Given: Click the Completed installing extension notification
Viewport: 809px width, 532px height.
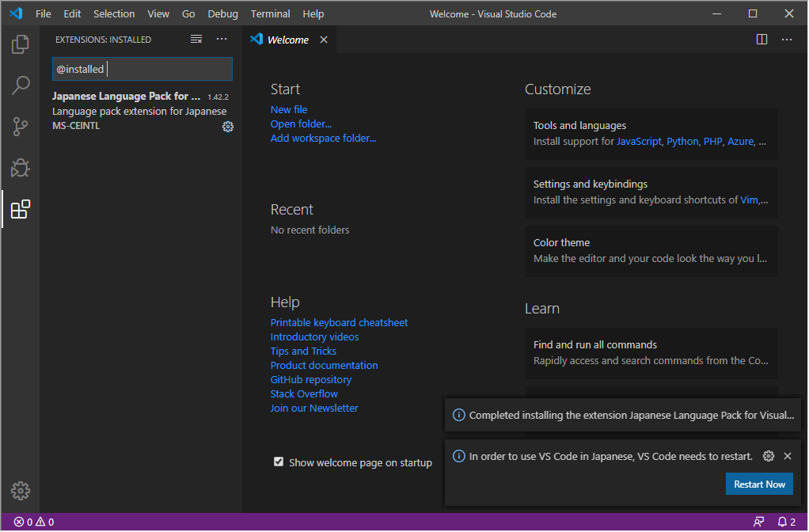Looking at the screenshot, I should click(623, 415).
